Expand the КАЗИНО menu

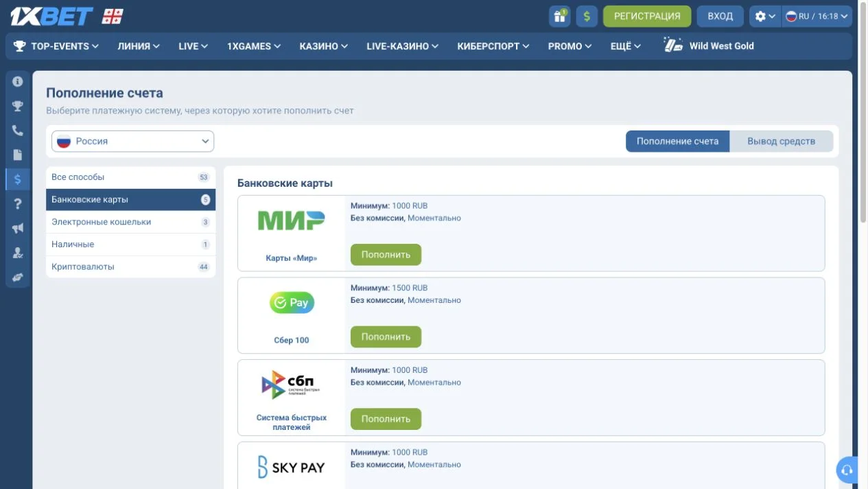[323, 46]
